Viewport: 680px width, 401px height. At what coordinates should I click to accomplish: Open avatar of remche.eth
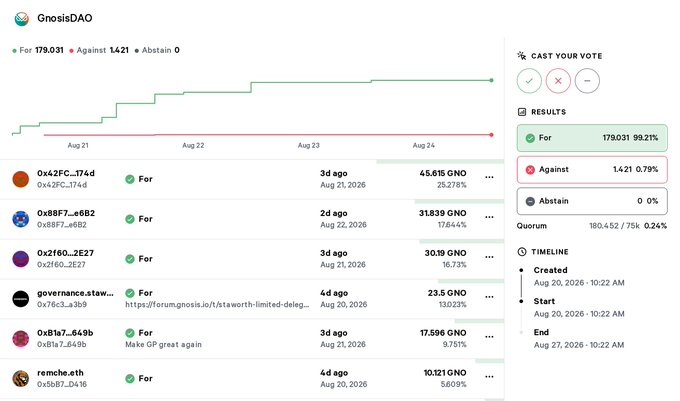tap(20, 378)
